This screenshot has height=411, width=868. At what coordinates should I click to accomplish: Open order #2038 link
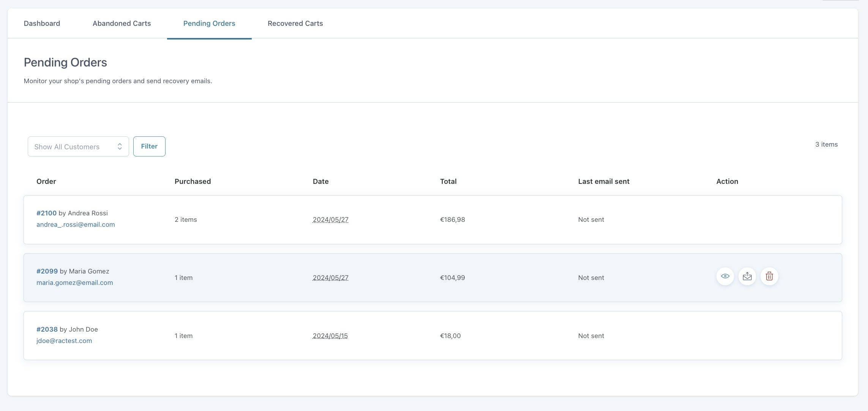pyautogui.click(x=47, y=329)
